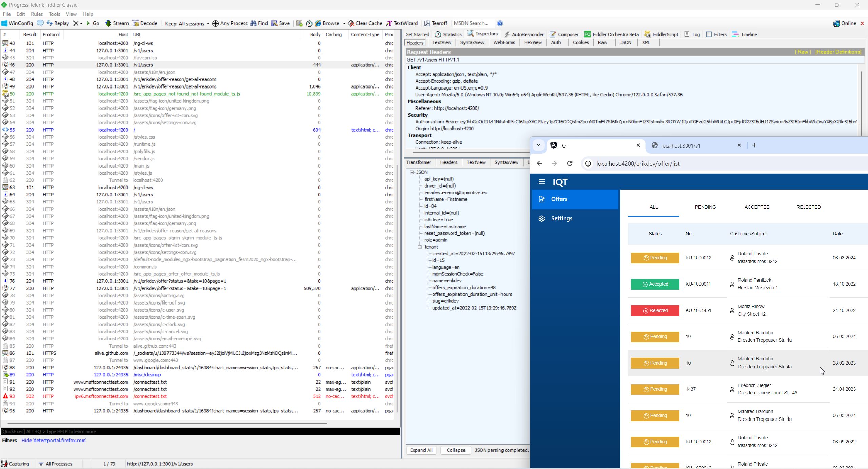Toggle the Stream mode button
868x469 pixels.
tap(117, 23)
